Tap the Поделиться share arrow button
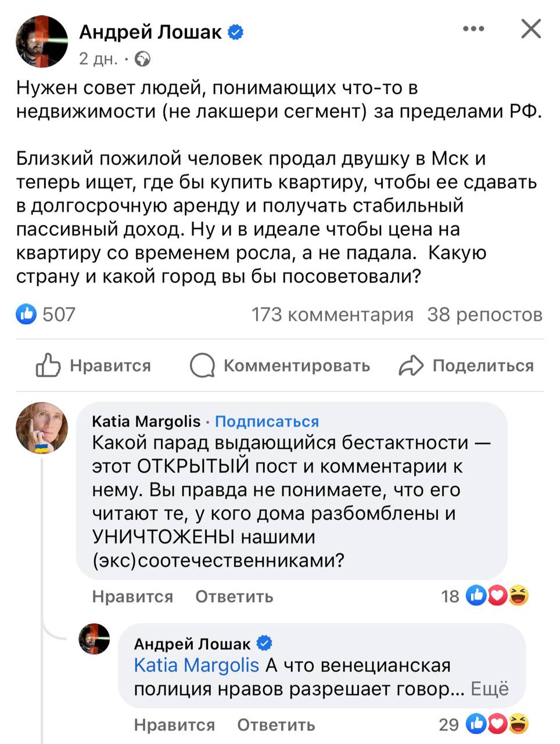Viewport: 560px width, 744px height. [x=466, y=366]
